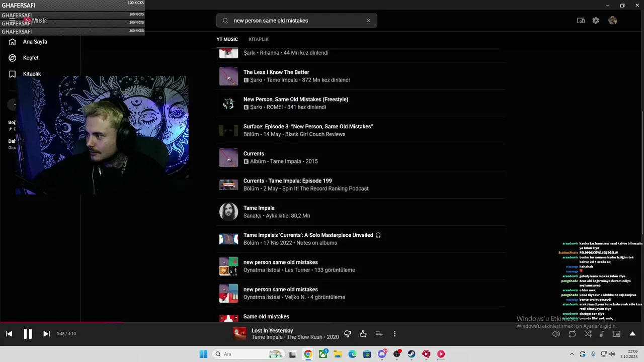Screen dimensions: 644x362
Task: Click the player volume speaker icon
Action: point(556,334)
